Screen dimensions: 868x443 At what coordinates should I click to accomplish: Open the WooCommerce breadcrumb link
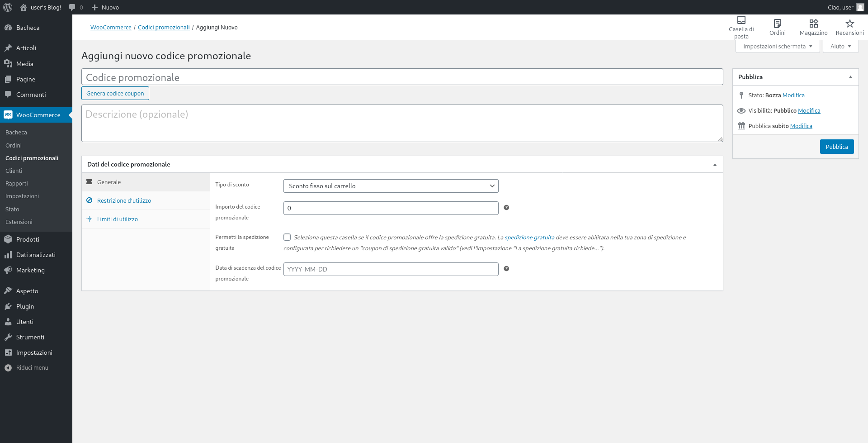click(x=111, y=27)
